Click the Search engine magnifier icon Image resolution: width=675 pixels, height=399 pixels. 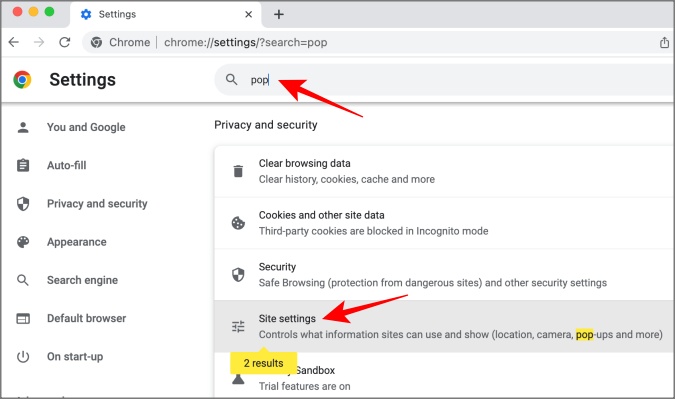[23, 280]
